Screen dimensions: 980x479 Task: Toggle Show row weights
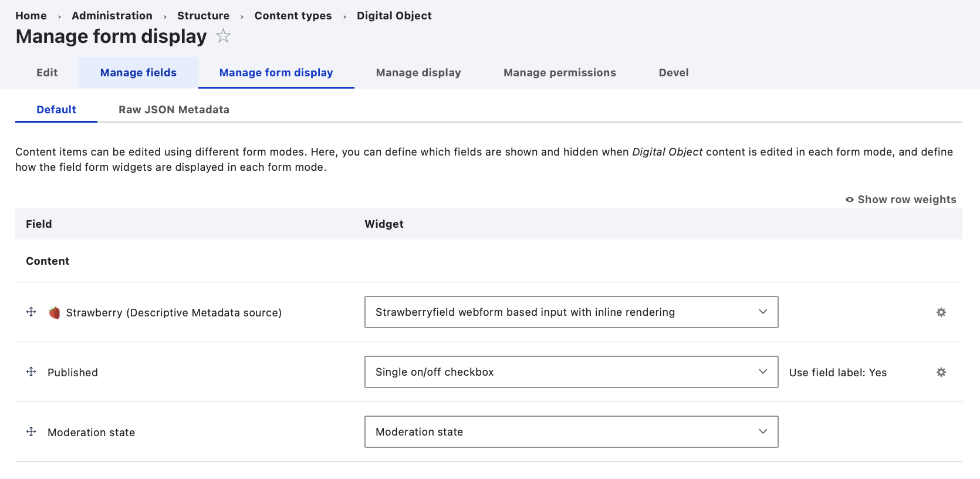pos(901,200)
